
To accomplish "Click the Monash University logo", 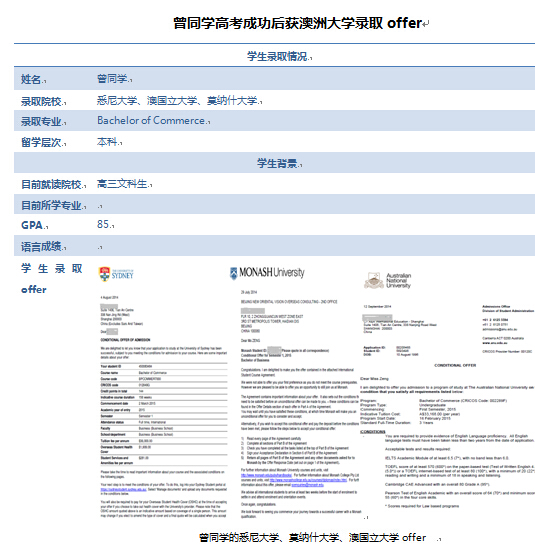I will (x=267, y=273).
